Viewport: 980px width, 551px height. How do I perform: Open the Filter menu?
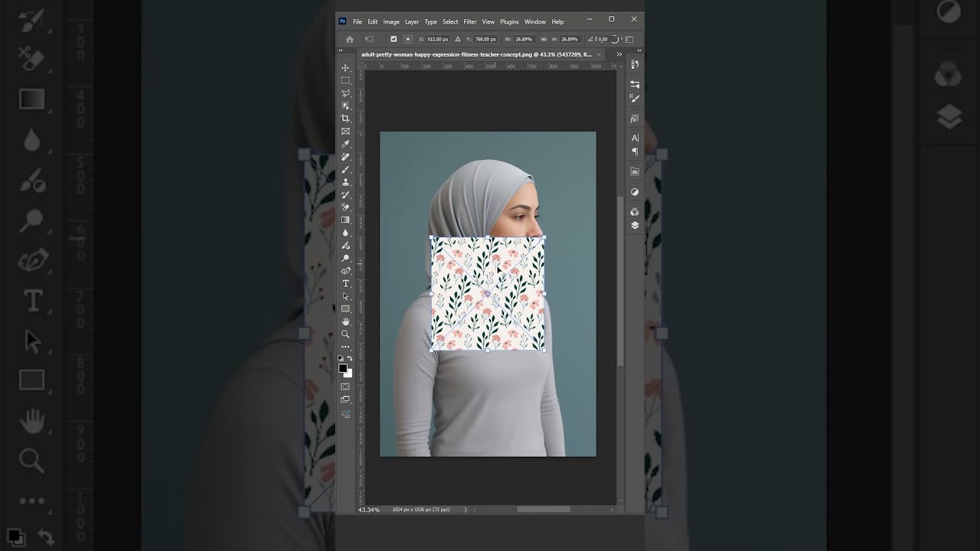(x=470, y=21)
